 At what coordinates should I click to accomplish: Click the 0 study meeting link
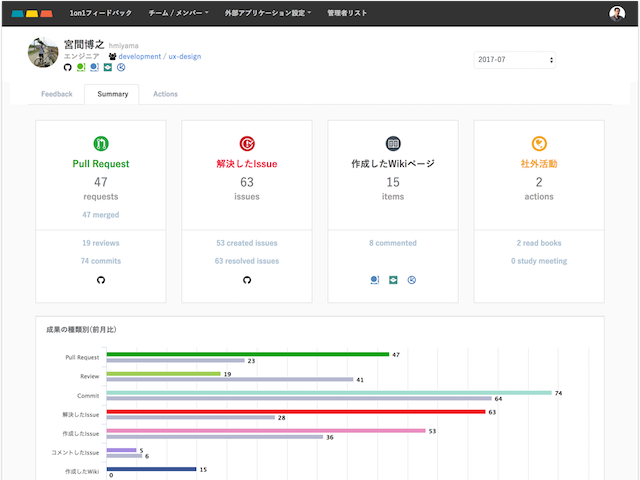point(539,261)
